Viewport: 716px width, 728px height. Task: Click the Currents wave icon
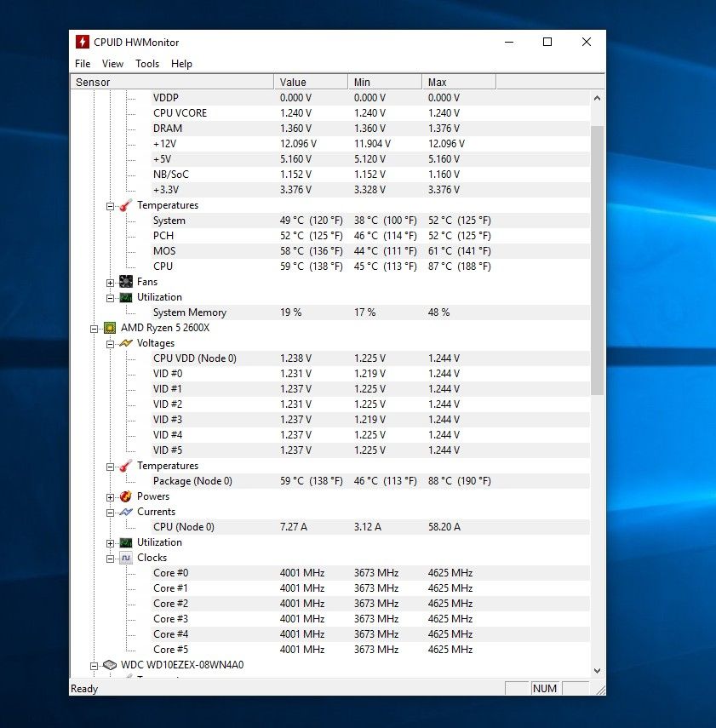[x=126, y=512]
